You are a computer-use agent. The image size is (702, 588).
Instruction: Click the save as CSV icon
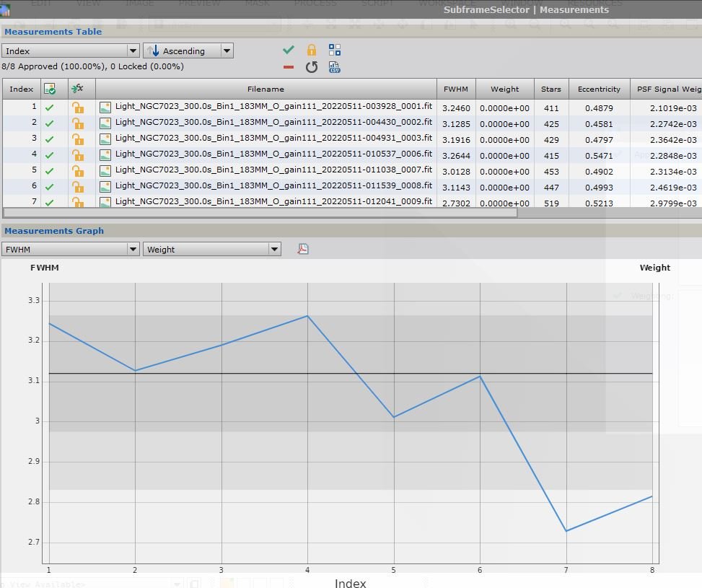click(x=335, y=67)
